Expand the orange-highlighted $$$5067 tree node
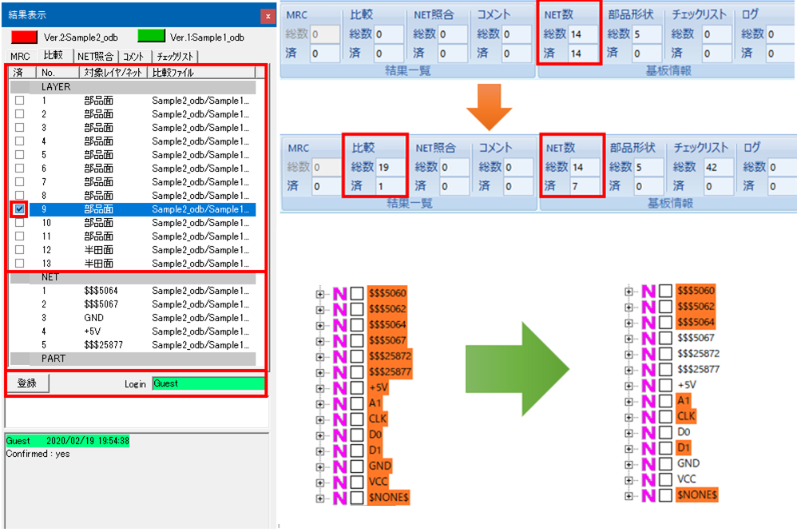The image size is (797, 532). (320, 341)
